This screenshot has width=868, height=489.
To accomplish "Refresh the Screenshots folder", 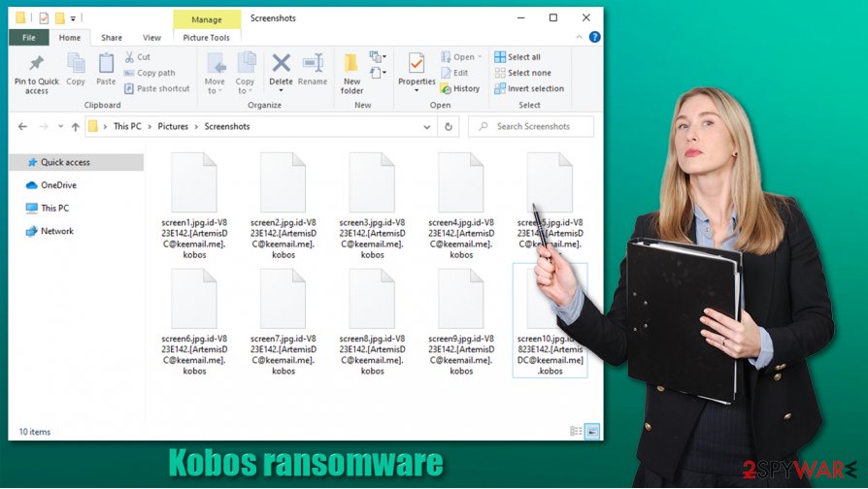I will pos(449,127).
